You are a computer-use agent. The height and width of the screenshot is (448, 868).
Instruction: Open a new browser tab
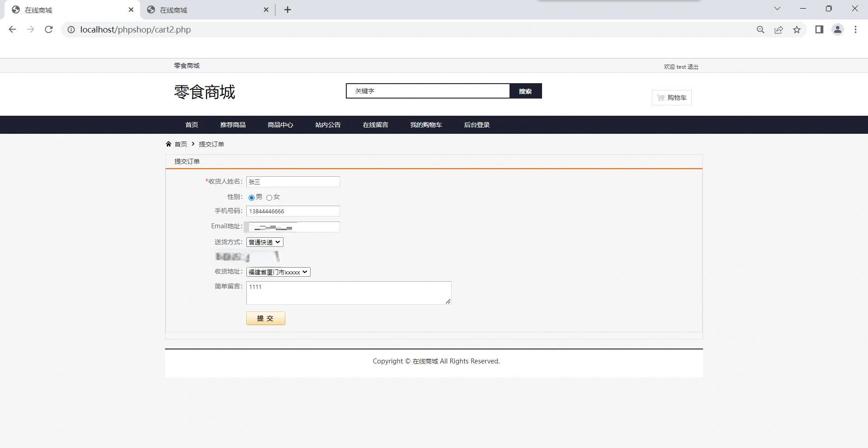pos(288,9)
